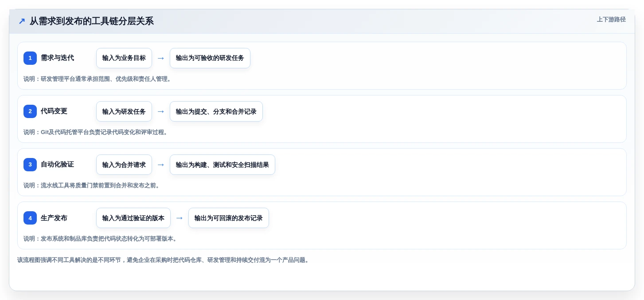Select the step 1 number badge
The image size is (644, 300).
coord(30,58)
